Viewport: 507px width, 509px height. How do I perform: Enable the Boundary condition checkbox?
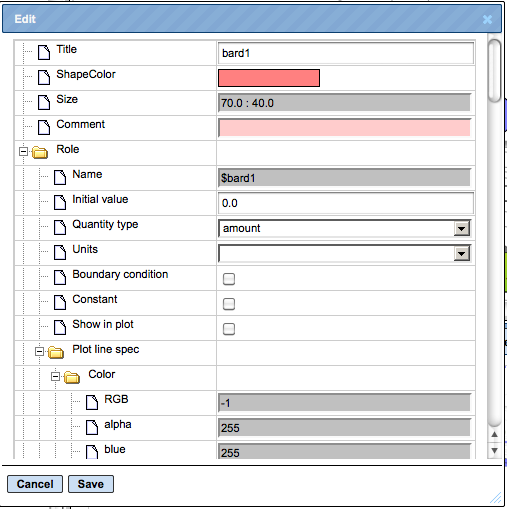point(229,279)
